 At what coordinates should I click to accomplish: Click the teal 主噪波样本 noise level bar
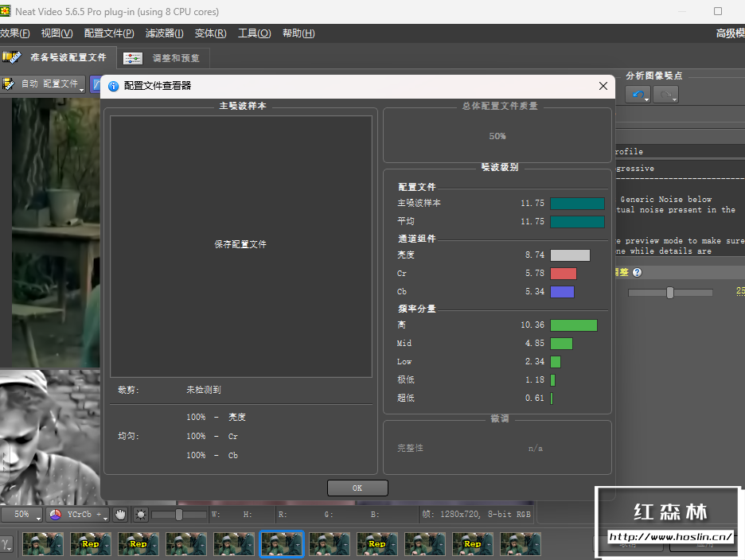(577, 204)
